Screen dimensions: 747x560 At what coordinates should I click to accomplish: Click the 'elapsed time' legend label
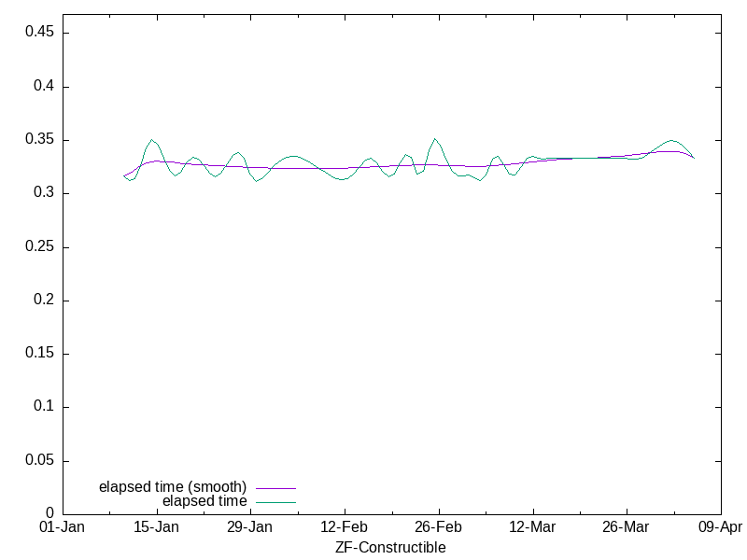(204, 501)
